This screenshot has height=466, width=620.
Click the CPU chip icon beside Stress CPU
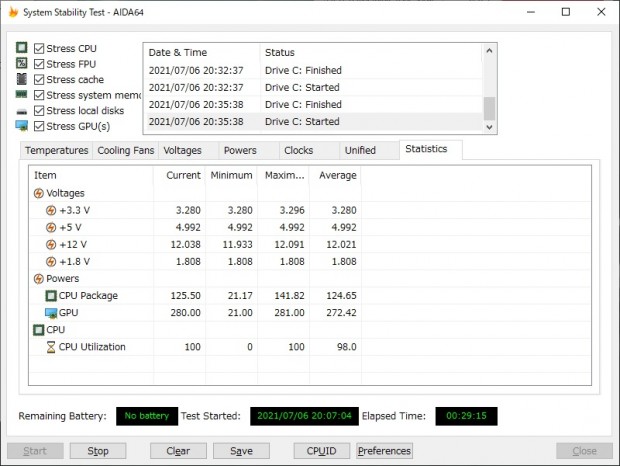coord(21,48)
